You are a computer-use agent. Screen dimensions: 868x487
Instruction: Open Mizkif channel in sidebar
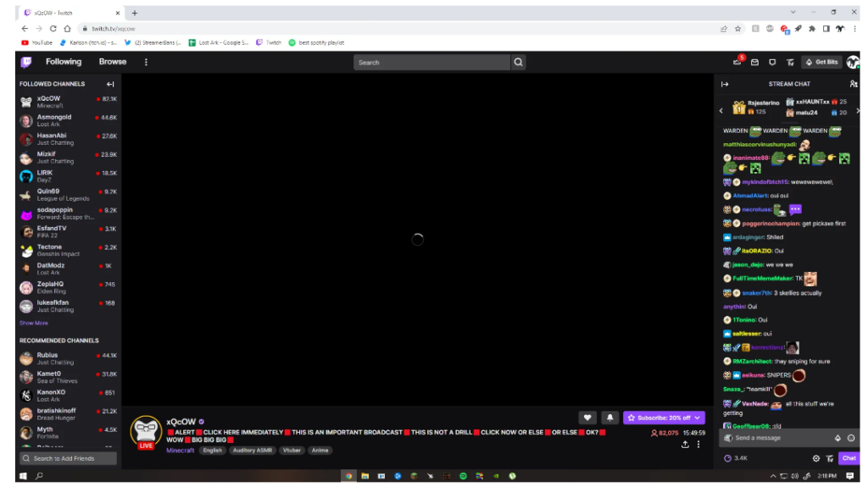tap(68, 158)
